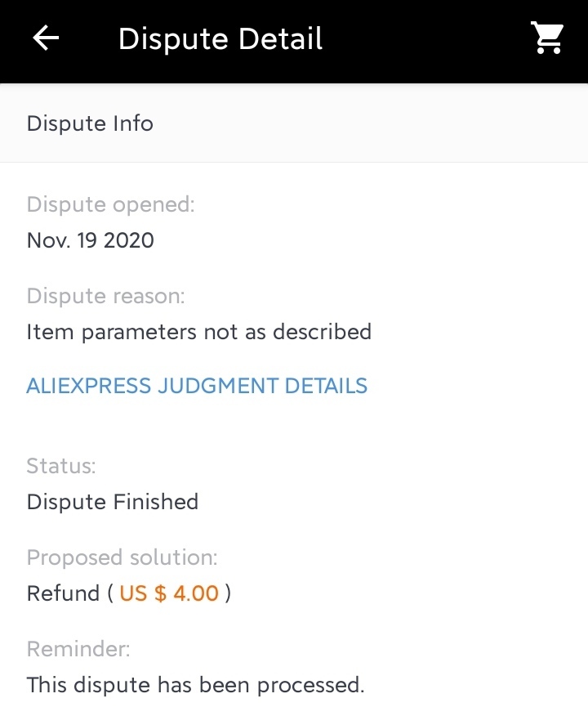
Task: Open the shopping cart
Action: tap(547, 38)
